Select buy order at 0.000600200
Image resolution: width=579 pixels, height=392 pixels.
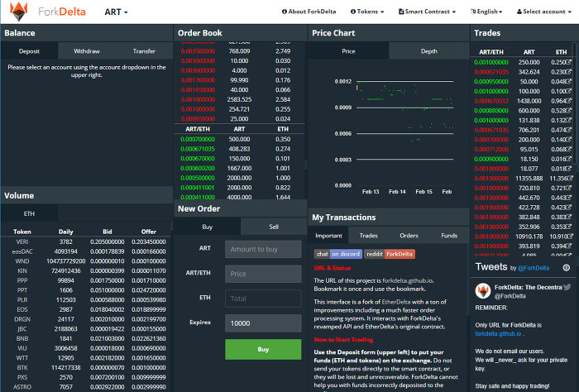[239, 168]
